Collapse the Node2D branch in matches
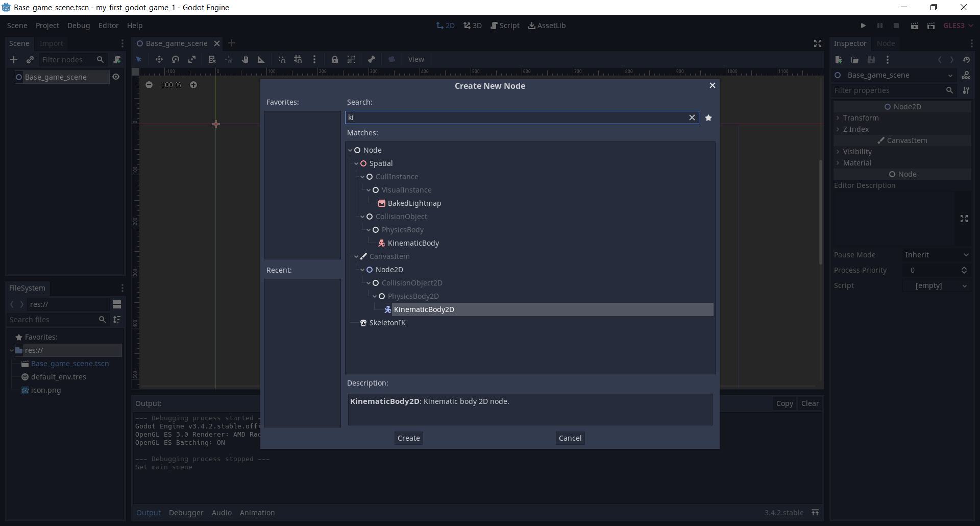This screenshot has width=980, height=526. pyautogui.click(x=362, y=270)
